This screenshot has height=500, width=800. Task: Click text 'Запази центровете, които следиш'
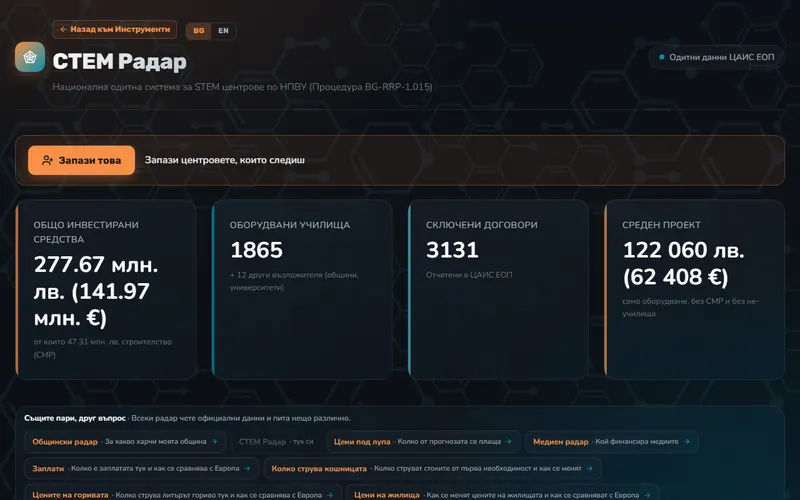pos(224,160)
